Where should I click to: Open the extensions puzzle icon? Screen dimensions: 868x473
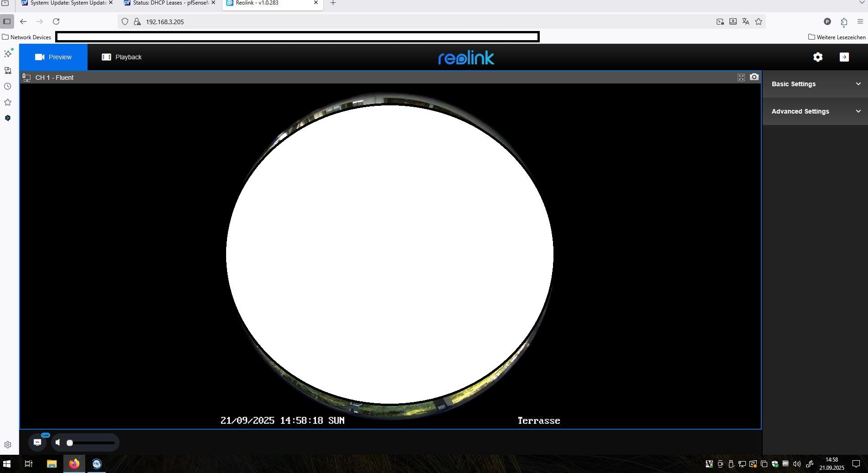click(x=844, y=21)
